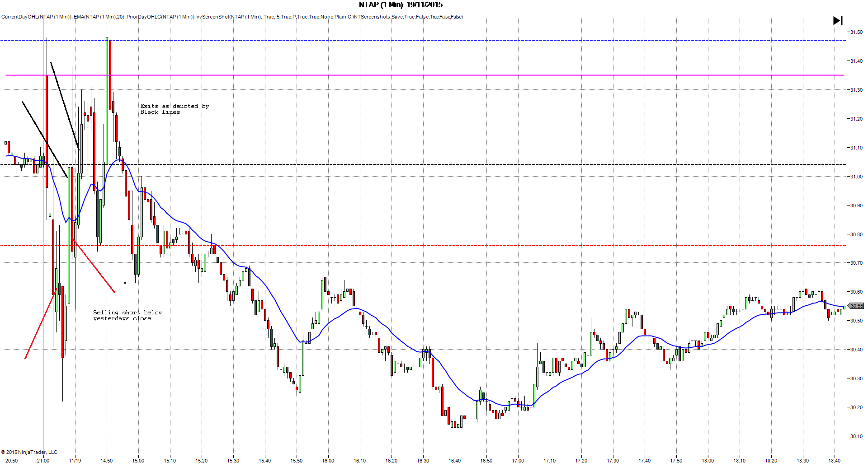Image resolution: width=868 pixels, height=467 pixels.
Task: Select the black dashed horizontal line
Action: pos(423,164)
